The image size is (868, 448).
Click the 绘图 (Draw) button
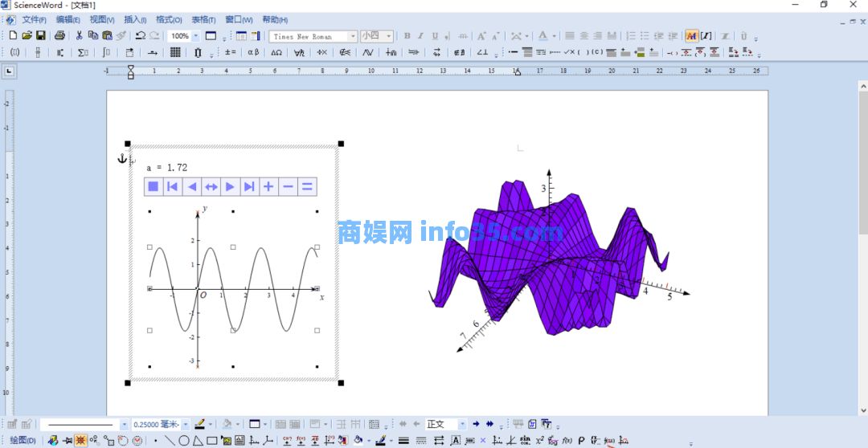(x=22, y=441)
